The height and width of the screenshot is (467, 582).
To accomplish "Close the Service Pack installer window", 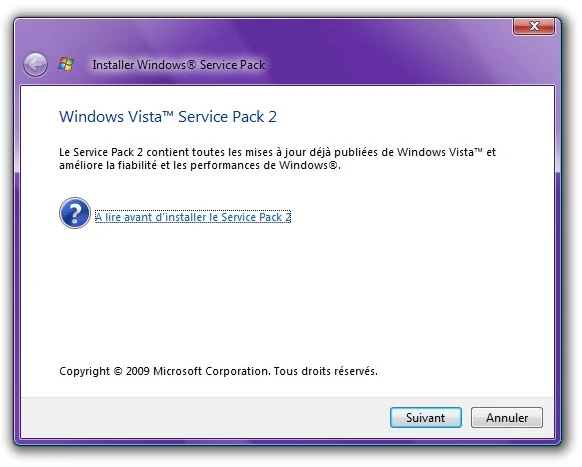I will point(534,26).
